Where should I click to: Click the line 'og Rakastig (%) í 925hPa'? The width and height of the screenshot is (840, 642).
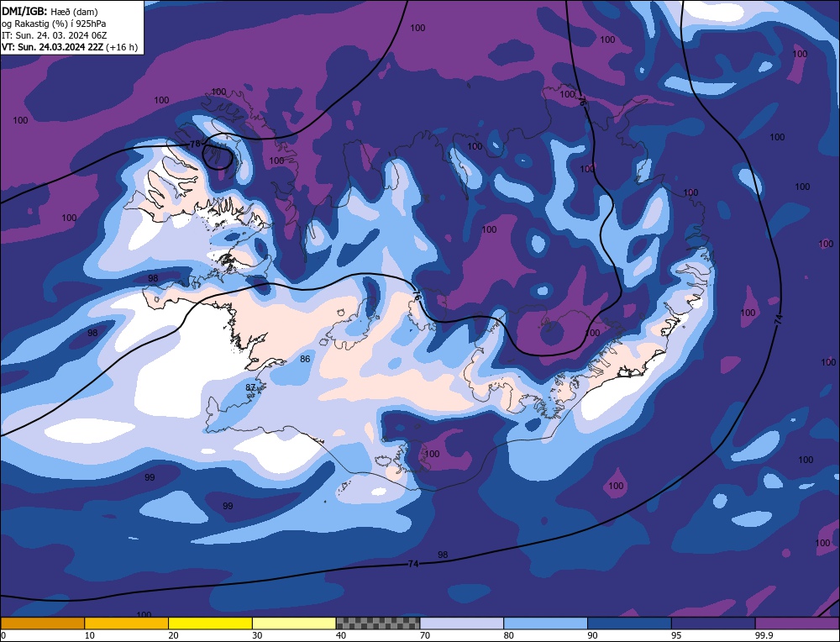(54, 23)
